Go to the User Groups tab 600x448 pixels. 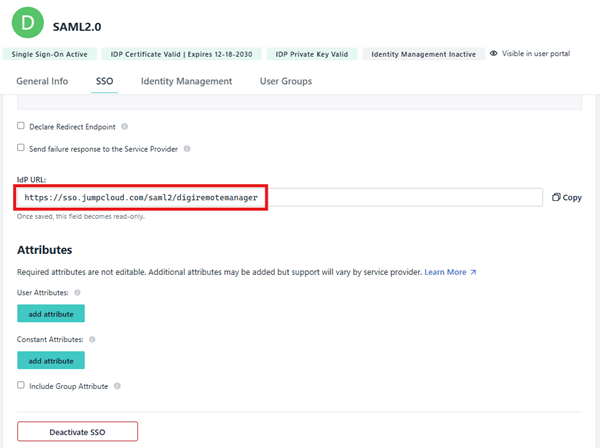(285, 81)
